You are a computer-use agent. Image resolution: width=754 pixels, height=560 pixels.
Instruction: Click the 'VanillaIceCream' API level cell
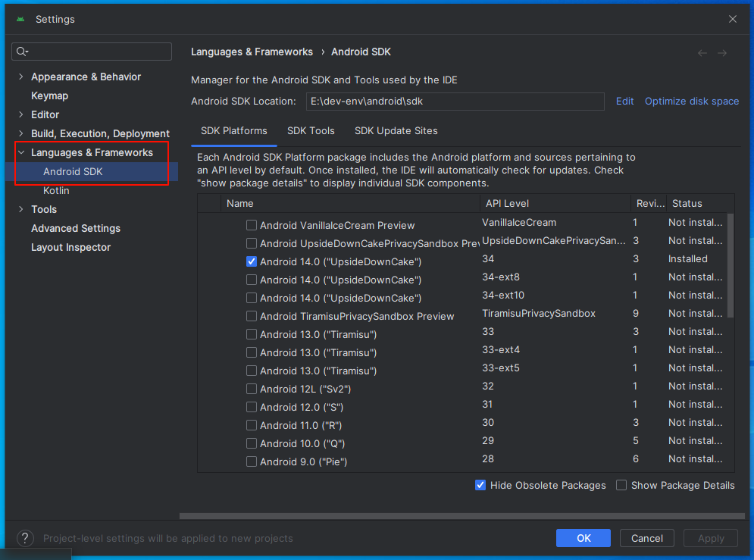(x=519, y=223)
